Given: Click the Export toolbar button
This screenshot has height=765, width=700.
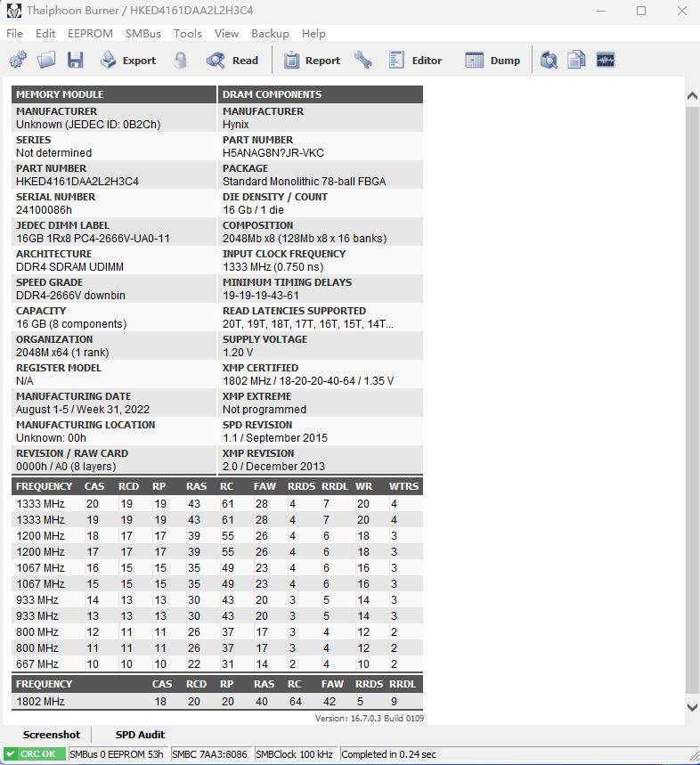Looking at the screenshot, I should (128, 60).
